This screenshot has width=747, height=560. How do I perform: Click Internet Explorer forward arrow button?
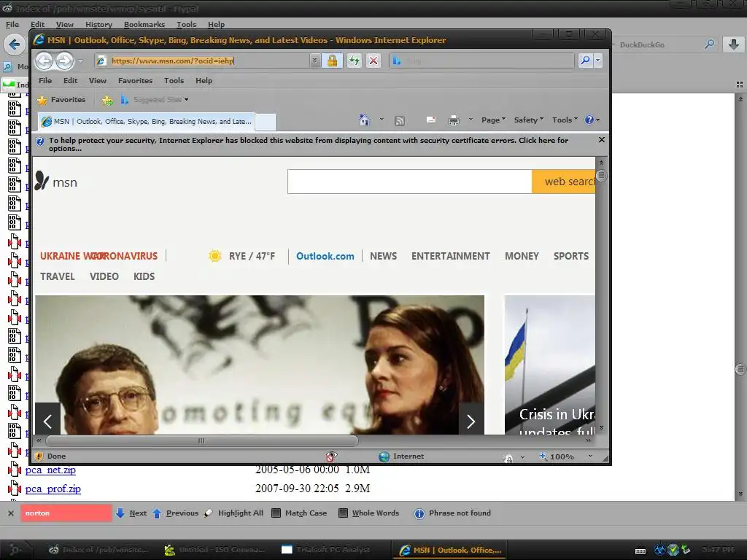coord(64,61)
